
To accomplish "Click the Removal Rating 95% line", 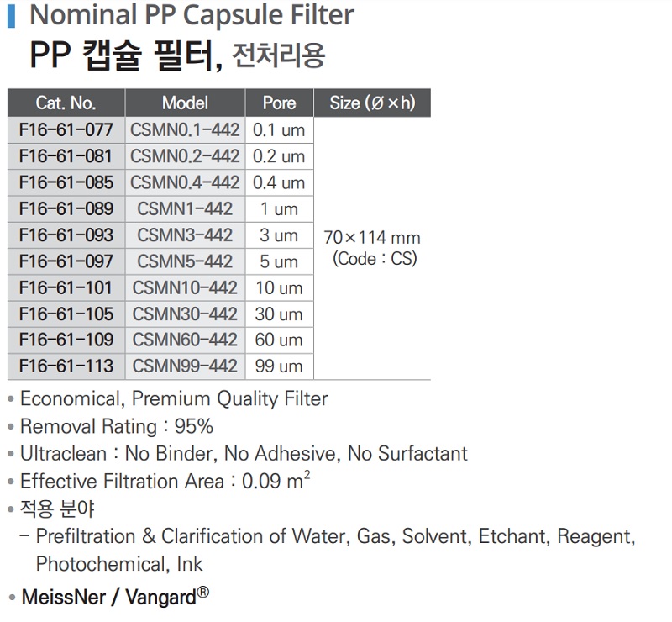I will (117, 426).
